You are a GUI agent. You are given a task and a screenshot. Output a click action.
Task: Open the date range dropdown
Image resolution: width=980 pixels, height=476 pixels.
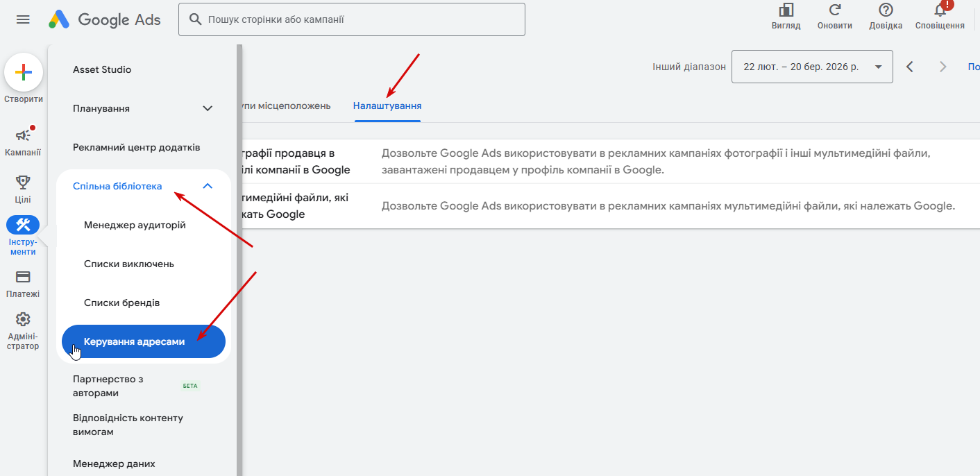[812, 67]
